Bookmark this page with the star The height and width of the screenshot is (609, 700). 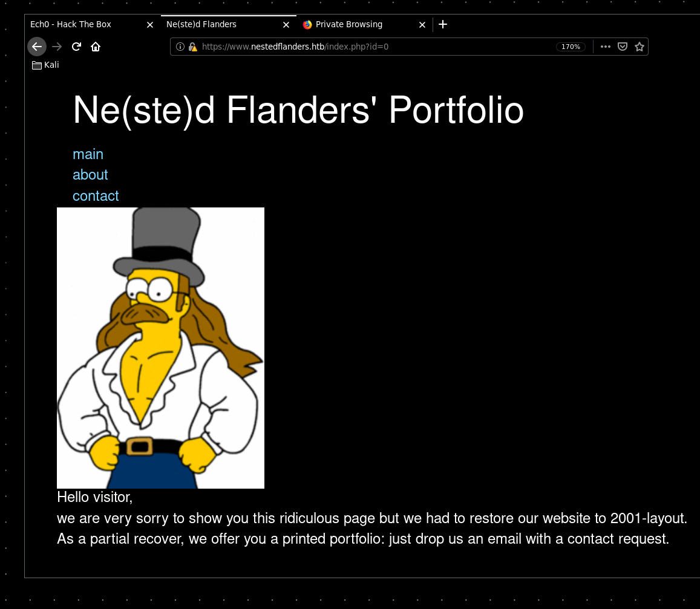(639, 47)
